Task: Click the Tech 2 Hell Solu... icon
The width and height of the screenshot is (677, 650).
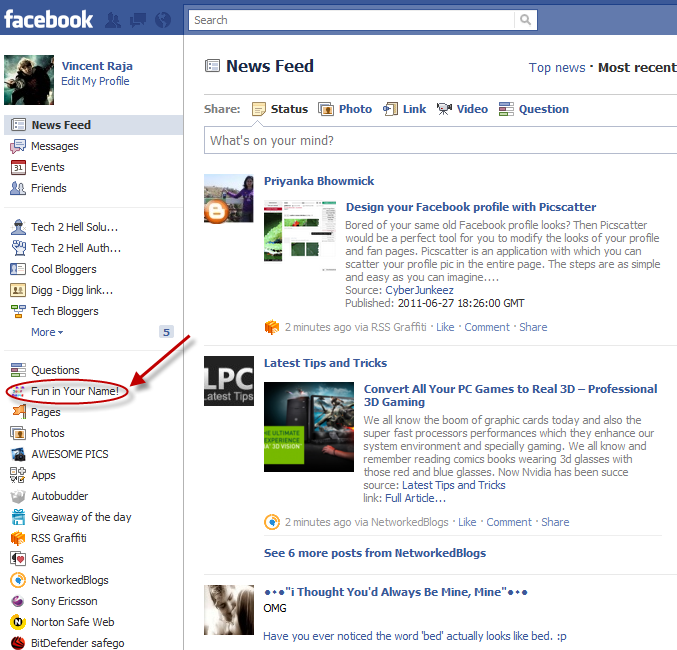Action: (x=18, y=227)
